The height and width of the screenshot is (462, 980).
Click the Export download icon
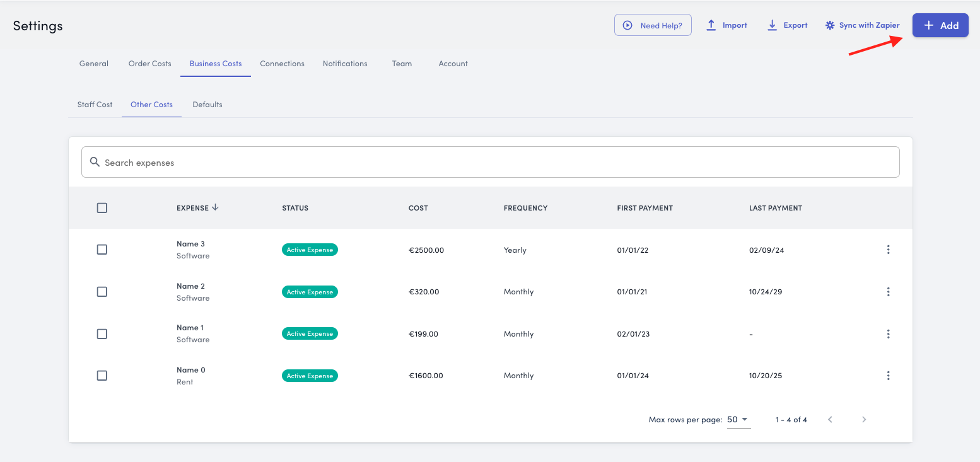[772, 25]
